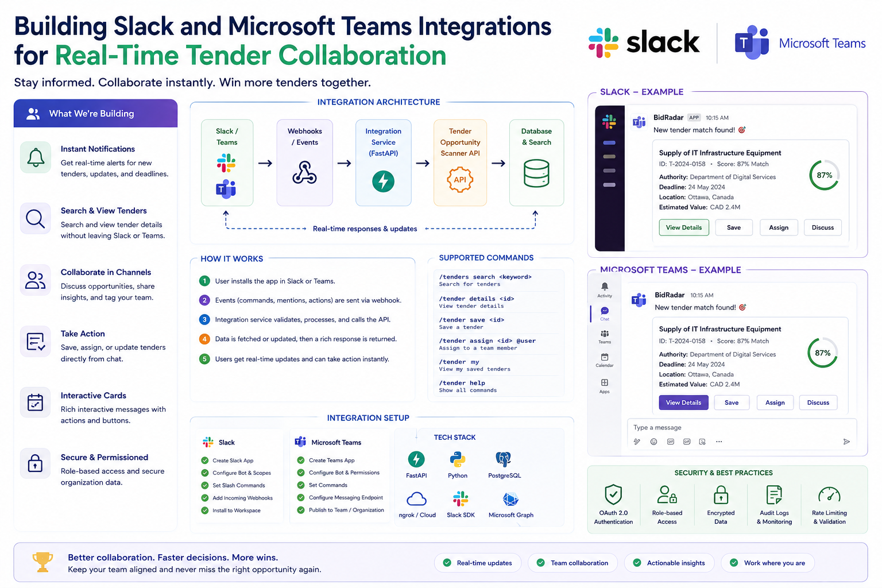Click the 'Actionable insights' footer chip
The image size is (882, 588).
point(669,563)
